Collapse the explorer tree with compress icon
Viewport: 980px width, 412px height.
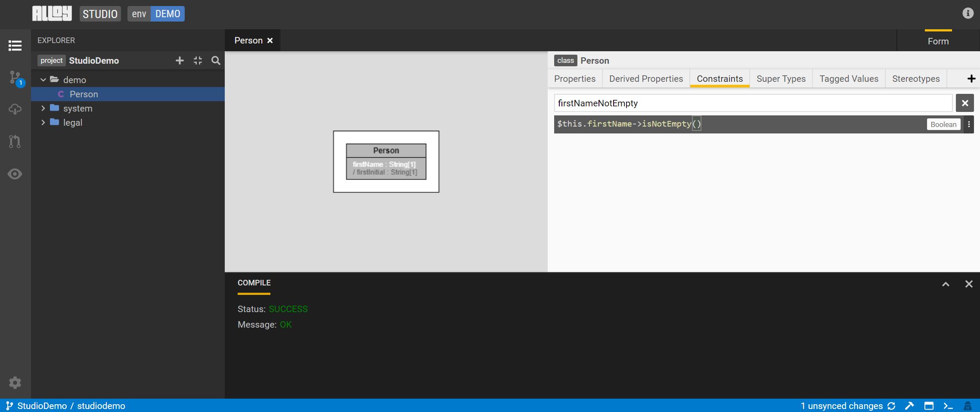[x=198, y=61]
